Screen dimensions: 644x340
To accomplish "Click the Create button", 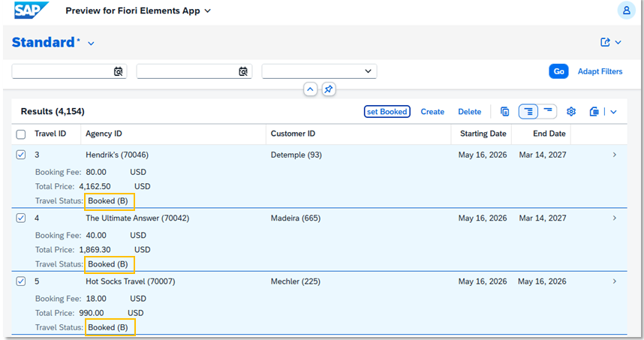I will (432, 112).
